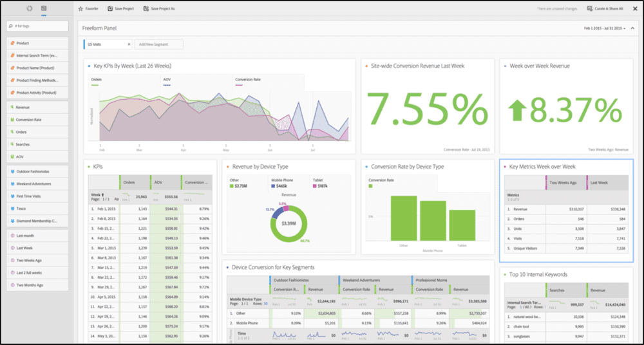The width and height of the screenshot is (644, 345).
Task: Click the AOV column header in the KPIs table
Action: tap(166, 182)
